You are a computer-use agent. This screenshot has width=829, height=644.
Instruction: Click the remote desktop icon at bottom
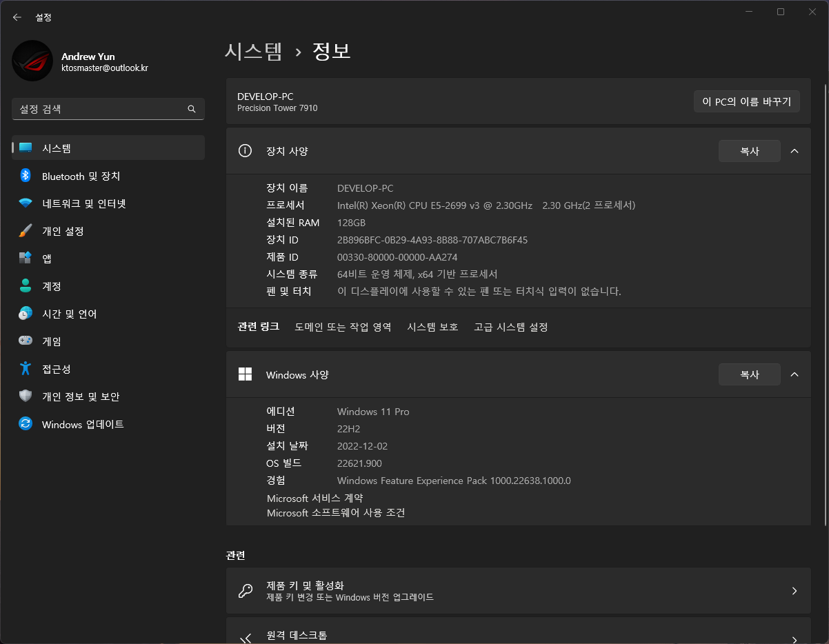pyautogui.click(x=245, y=639)
